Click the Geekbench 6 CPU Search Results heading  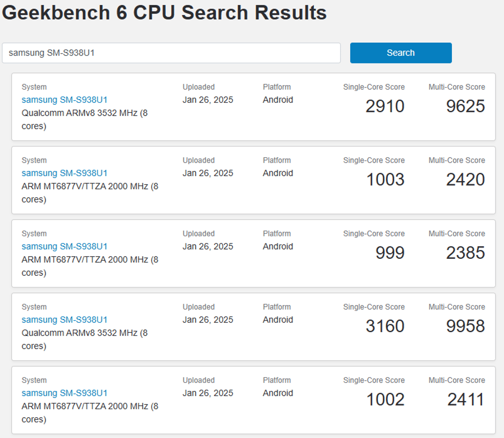tap(164, 13)
